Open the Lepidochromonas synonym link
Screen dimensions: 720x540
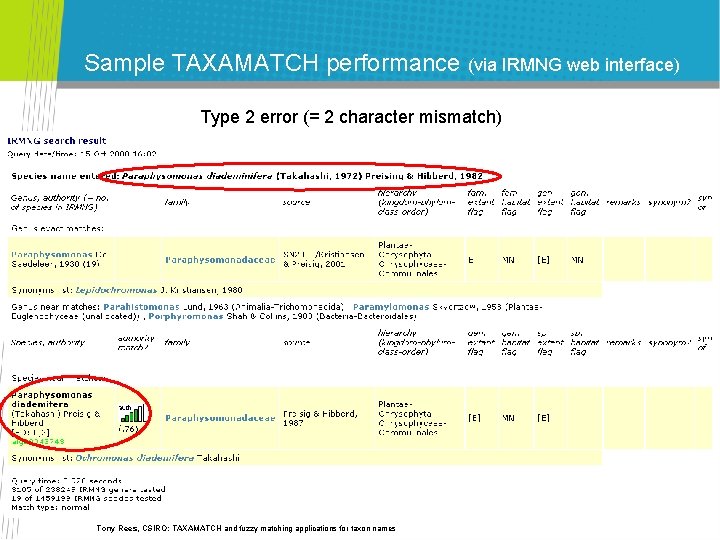(117, 290)
